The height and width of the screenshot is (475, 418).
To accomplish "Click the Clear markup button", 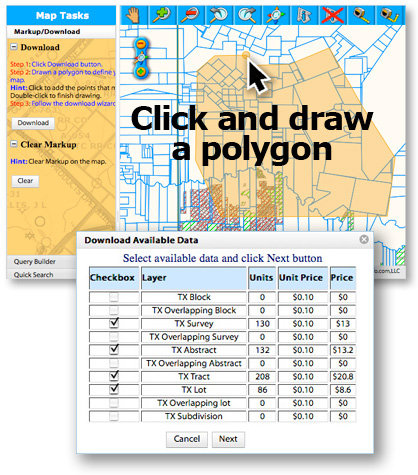I will 25,181.
